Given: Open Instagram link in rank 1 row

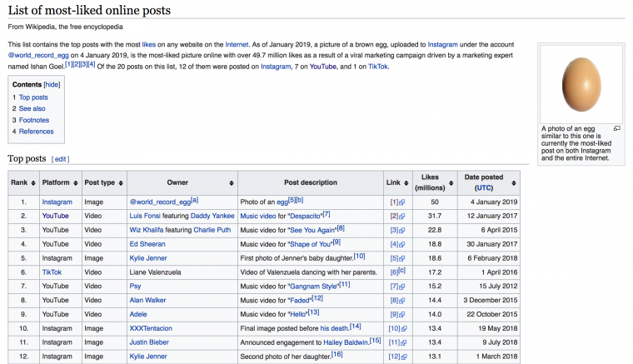Looking at the screenshot, I should pos(57,202).
